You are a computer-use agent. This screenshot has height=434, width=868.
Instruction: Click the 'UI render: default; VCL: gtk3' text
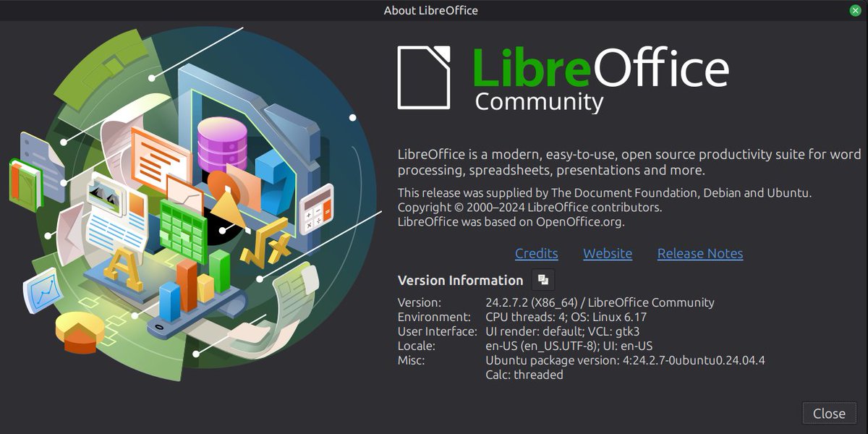(563, 331)
